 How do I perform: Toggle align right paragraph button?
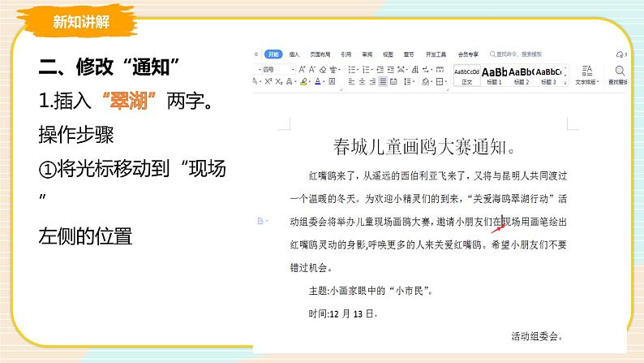(x=372, y=81)
